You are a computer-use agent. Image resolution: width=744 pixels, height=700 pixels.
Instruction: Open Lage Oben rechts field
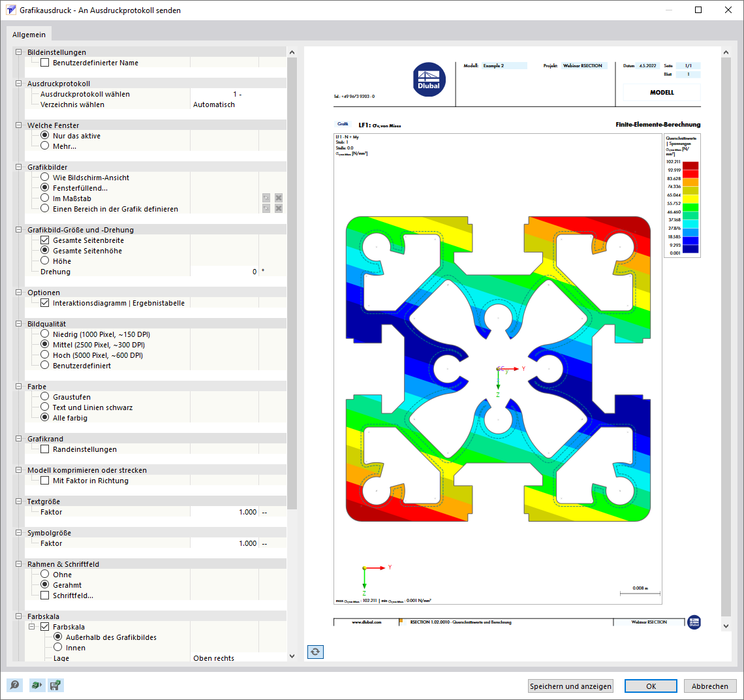[238, 658]
